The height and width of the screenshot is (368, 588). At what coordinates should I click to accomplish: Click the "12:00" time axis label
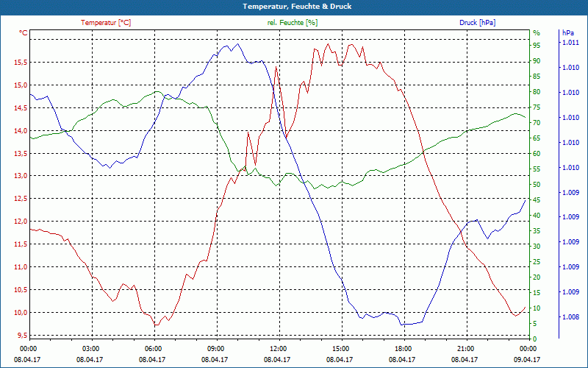(278, 349)
